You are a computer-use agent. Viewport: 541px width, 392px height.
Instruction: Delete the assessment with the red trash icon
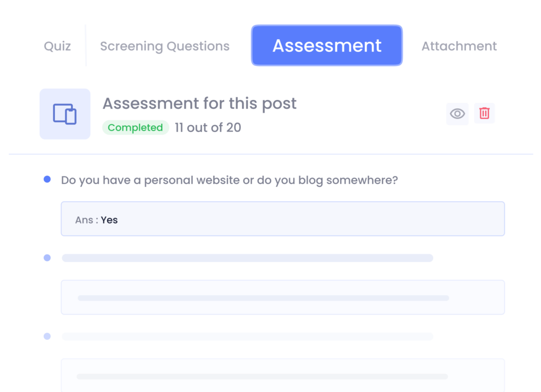click(484, 114)
